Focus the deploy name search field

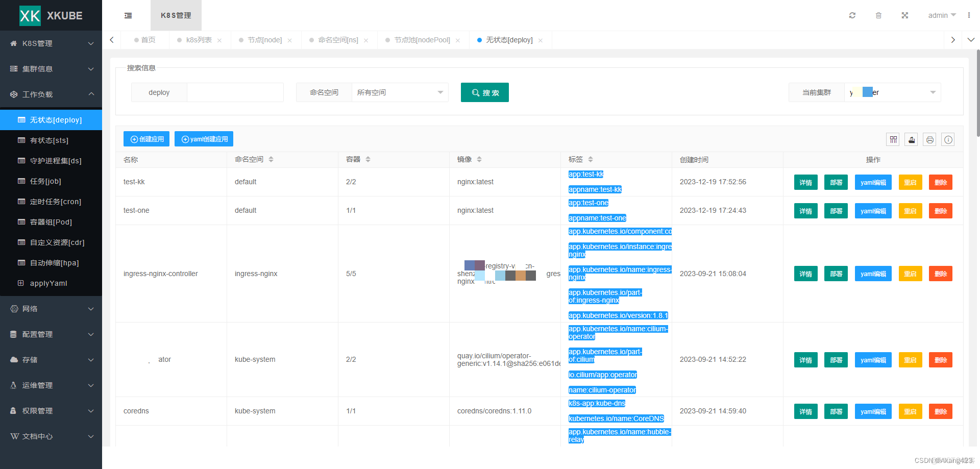[x=235, y=92]
